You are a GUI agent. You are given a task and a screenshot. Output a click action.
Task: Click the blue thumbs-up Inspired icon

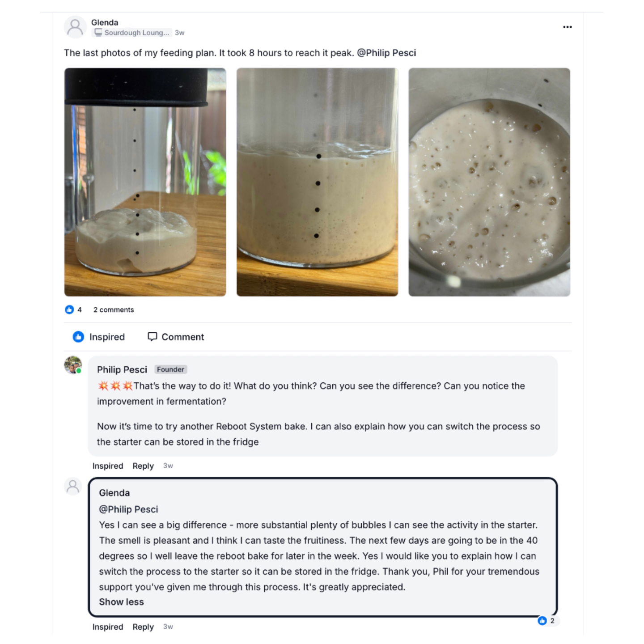click(x=78, y=337)
